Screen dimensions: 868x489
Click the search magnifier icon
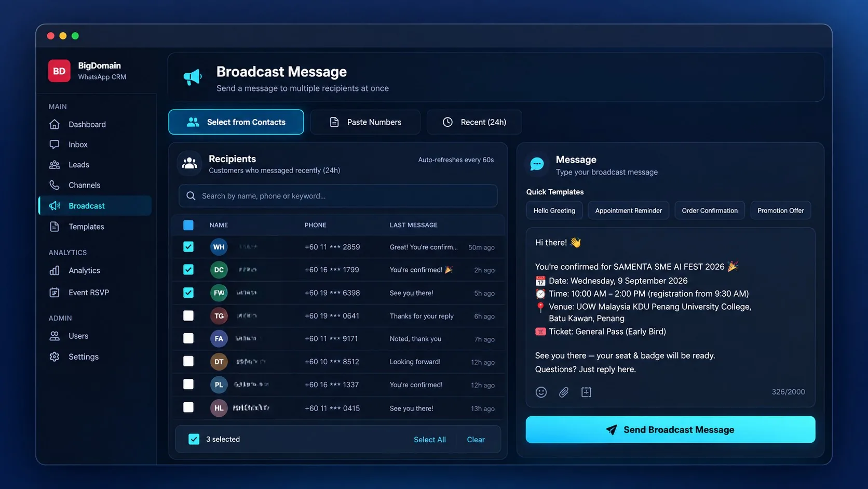191,196
